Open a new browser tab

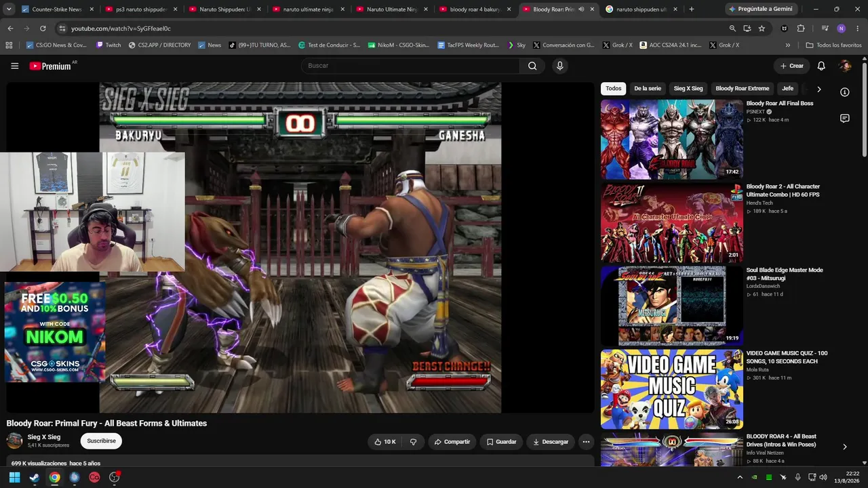tap(691, 9)
